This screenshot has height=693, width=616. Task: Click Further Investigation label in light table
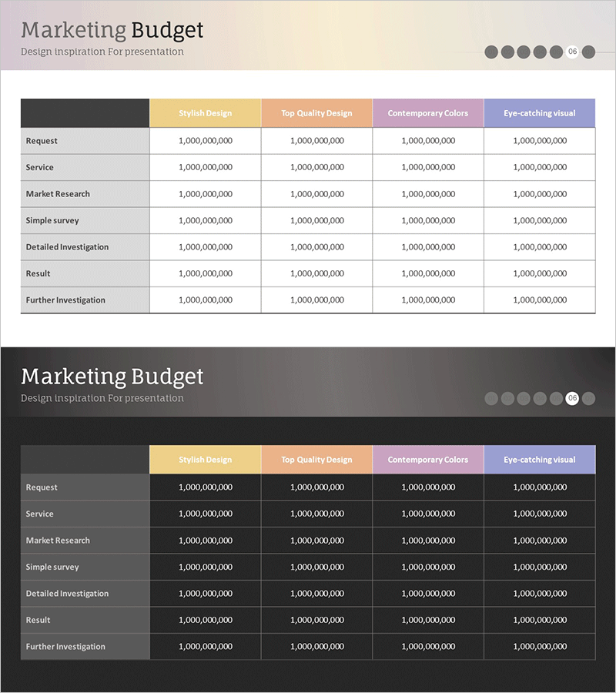(x=65, y=300)
